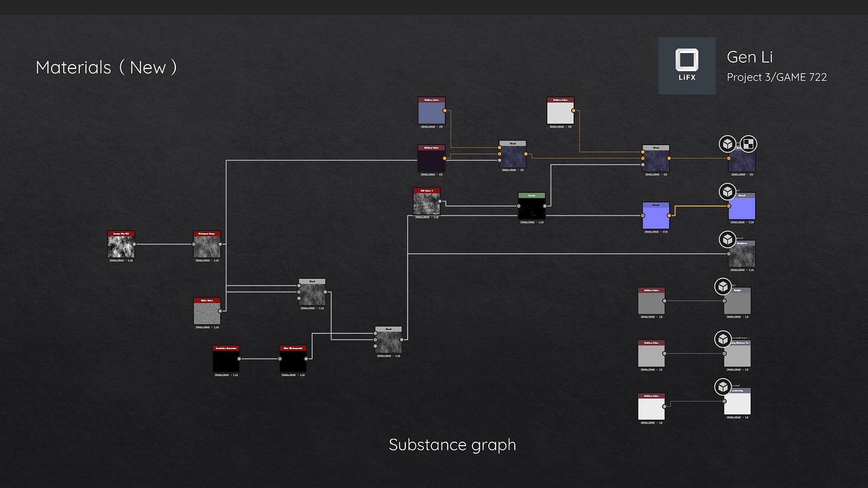Select the grayscale Roughness output node

point(741,254)
